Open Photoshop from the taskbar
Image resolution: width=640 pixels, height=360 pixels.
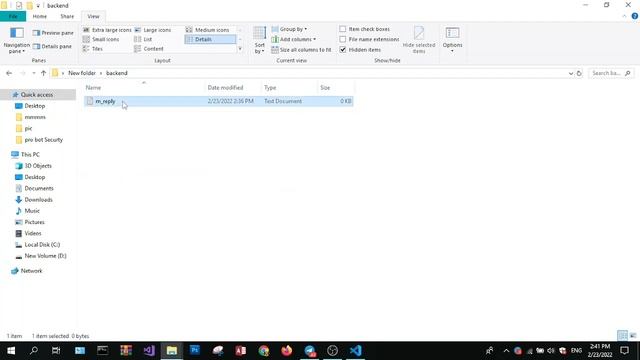tap(195, 351)
